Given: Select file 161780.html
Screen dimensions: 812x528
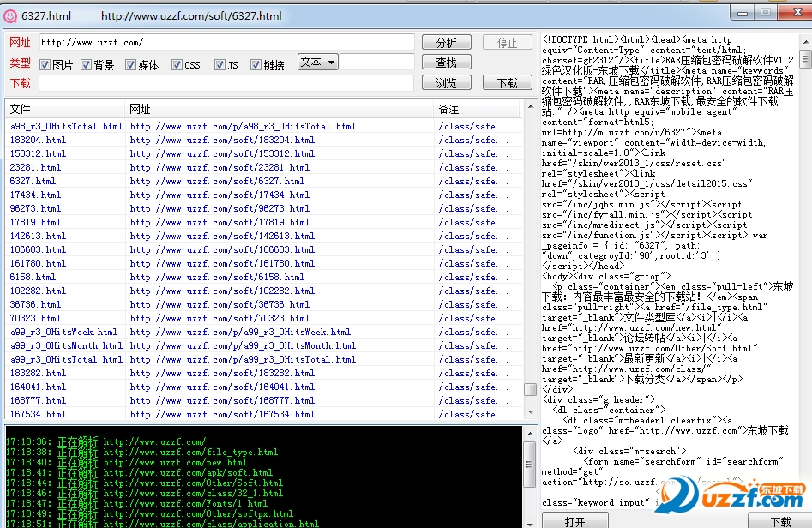Looking at the screenshot, I should pyautogui.click(x=38, y=263).
